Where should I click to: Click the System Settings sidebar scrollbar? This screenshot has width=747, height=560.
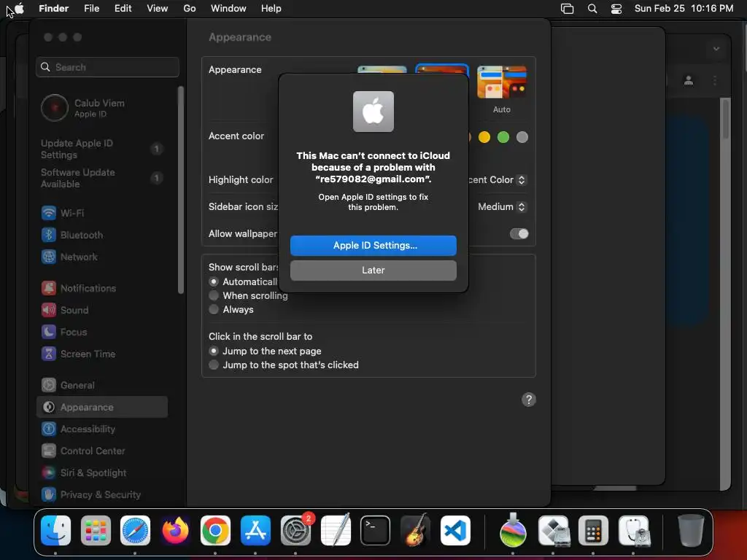pos(181,190)
